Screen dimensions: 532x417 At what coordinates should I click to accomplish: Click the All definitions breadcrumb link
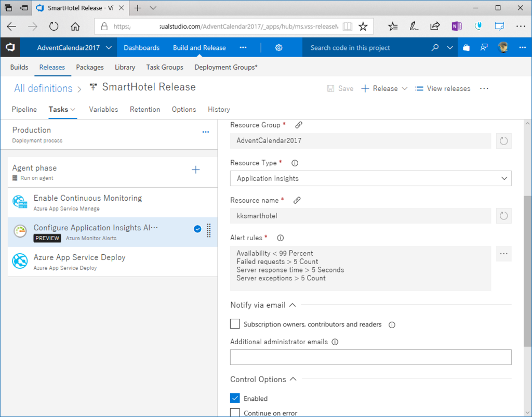(x=43, y=88)
